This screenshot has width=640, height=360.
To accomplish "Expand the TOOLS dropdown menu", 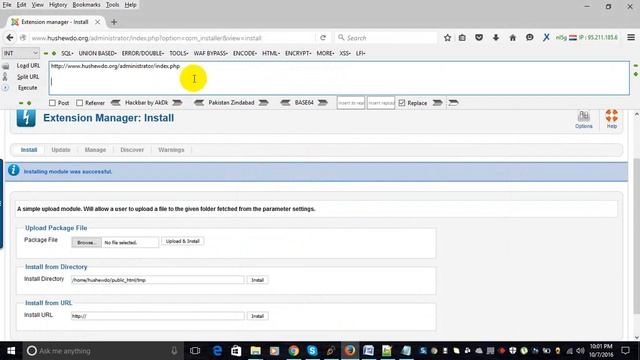I will [x=179, y=53].
